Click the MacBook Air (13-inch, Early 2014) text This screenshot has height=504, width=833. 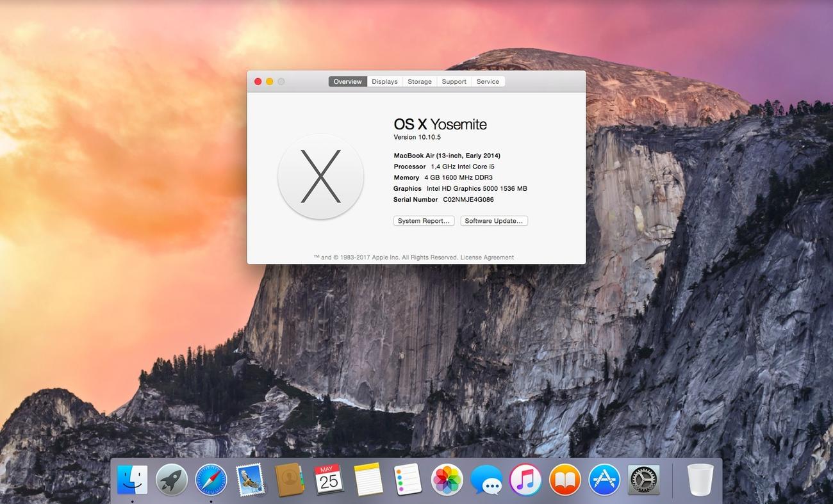447,156
